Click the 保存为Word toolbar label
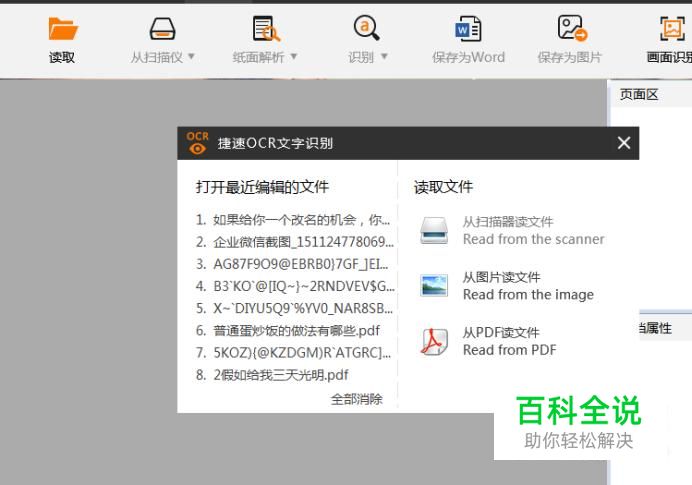 [468, 57]
